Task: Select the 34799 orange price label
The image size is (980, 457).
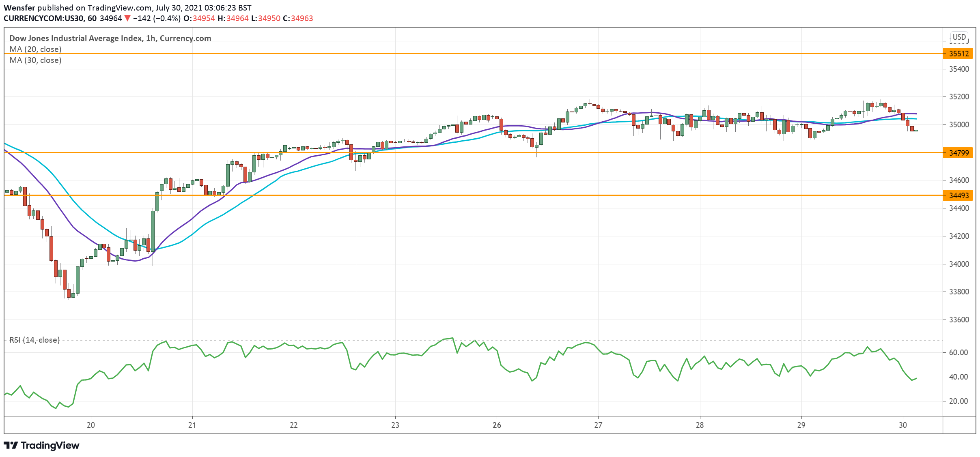Action: (958, 153)
